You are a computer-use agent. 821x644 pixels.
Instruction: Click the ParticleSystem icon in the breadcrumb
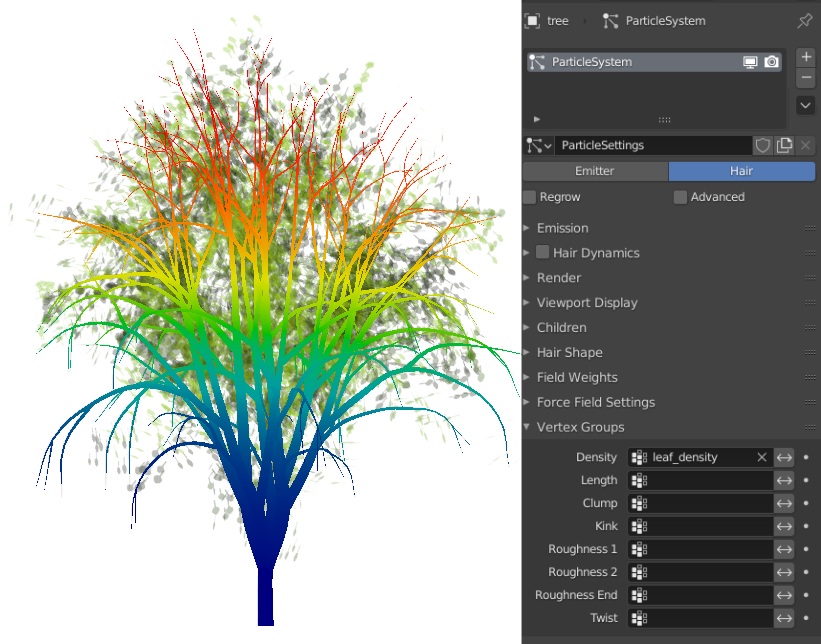pyautogui.click(x=610, y=21)
